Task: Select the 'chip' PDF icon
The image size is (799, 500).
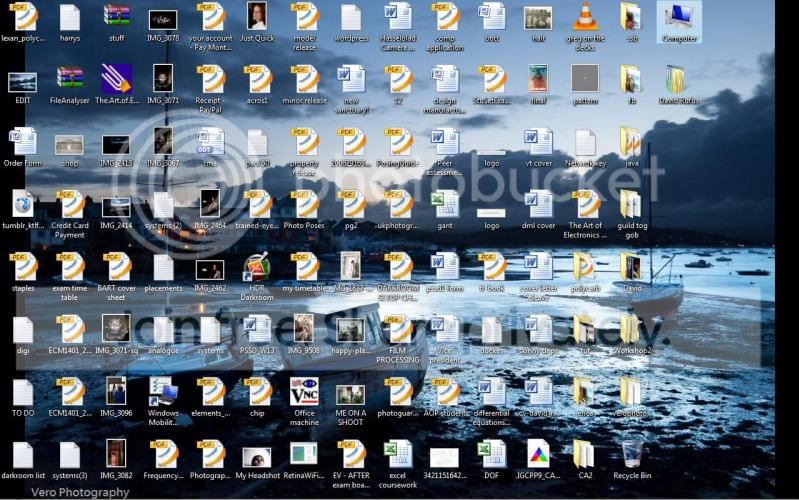Action: tap(257, 392)
